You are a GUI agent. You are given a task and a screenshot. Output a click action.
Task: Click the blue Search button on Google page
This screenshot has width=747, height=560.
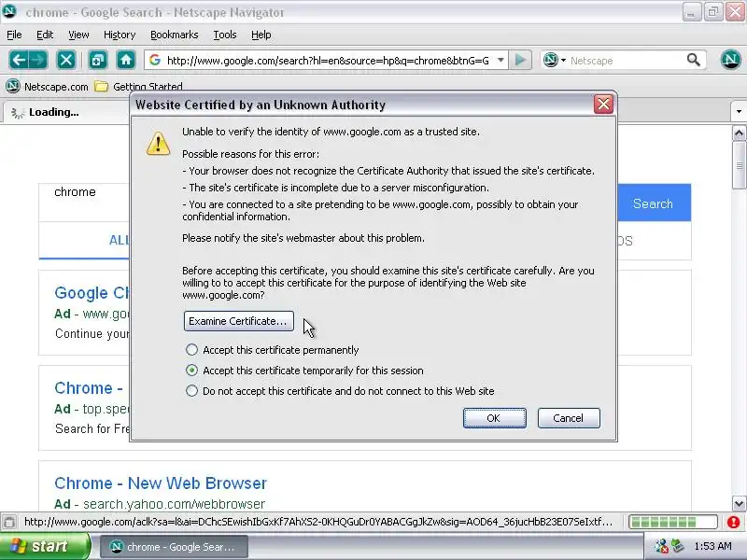point(653,203)
